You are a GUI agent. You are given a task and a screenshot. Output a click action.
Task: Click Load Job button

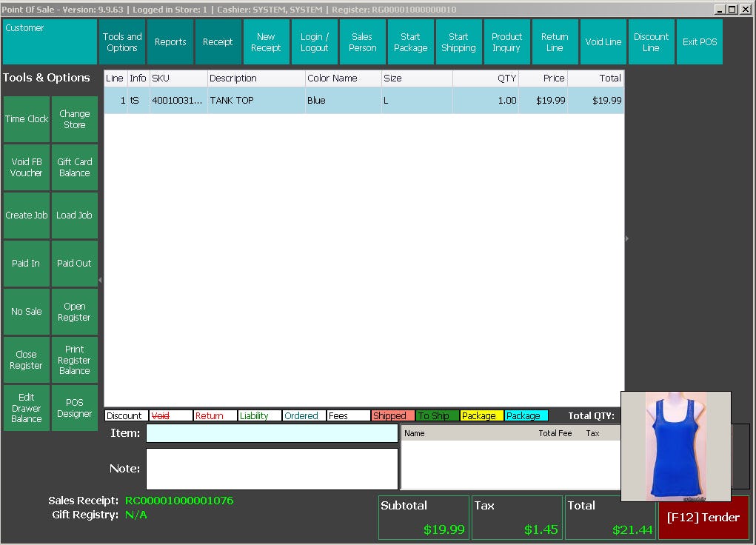(x=75, y=215)
